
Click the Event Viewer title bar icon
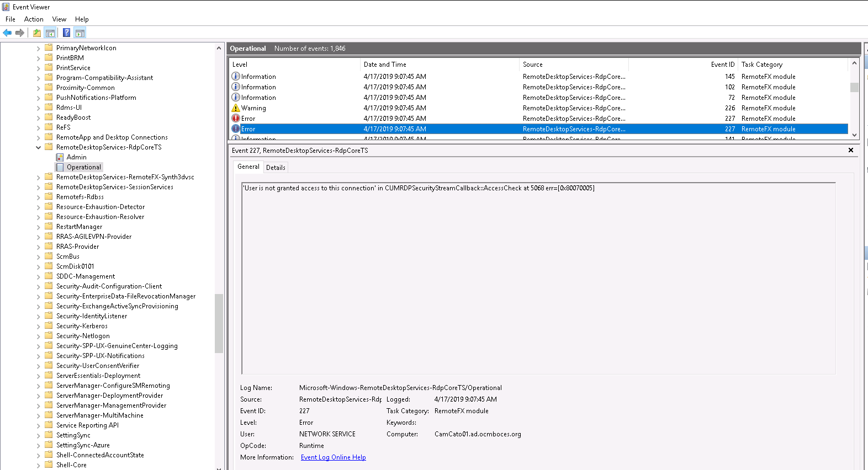6,7
